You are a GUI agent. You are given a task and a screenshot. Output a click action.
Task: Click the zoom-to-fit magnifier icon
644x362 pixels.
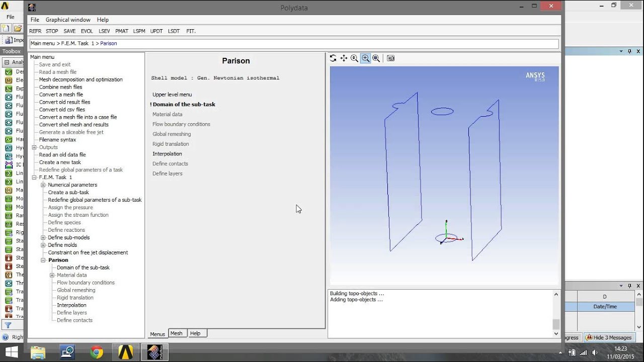(x=376, y=58)
